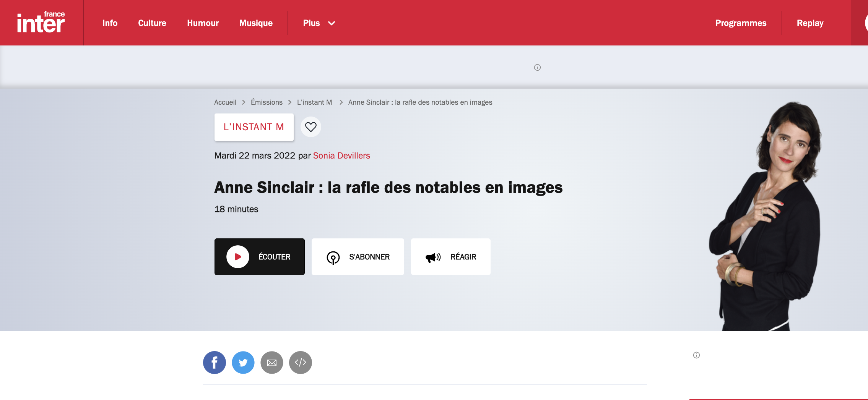Screen dimensions: 868x400
Task: Play the episode with ÉCOUTER
Action: tap(260, 257)
